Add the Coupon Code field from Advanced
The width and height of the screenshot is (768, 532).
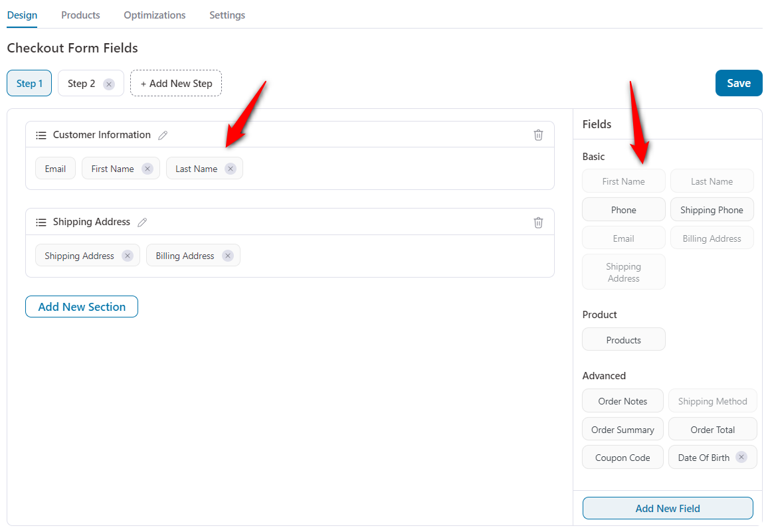pos(623,457)
